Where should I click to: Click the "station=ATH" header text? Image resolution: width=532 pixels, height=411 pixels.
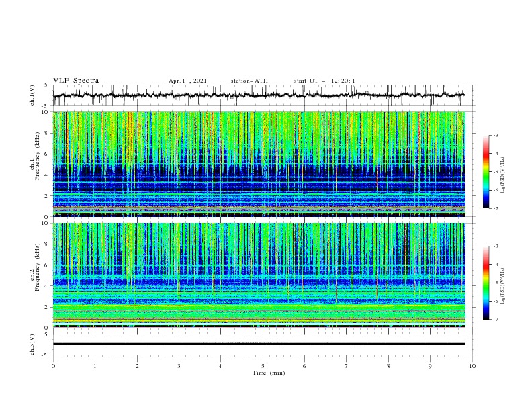249,81
